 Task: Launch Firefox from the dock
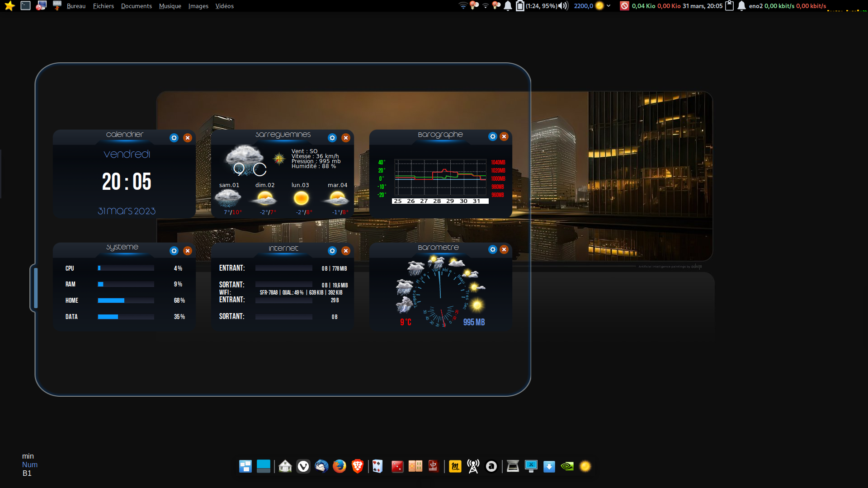pyautogui.click(x=340, y=466)
